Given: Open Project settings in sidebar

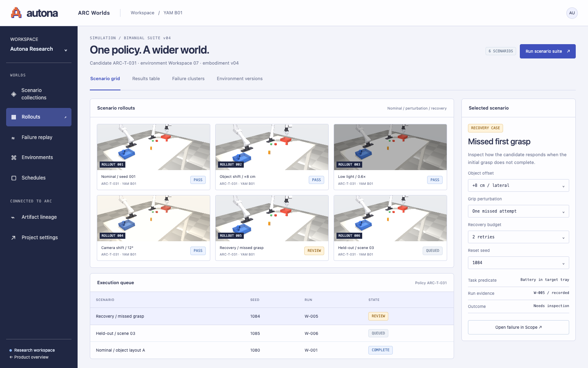Looking at the screenshot, I should (39, 238).
